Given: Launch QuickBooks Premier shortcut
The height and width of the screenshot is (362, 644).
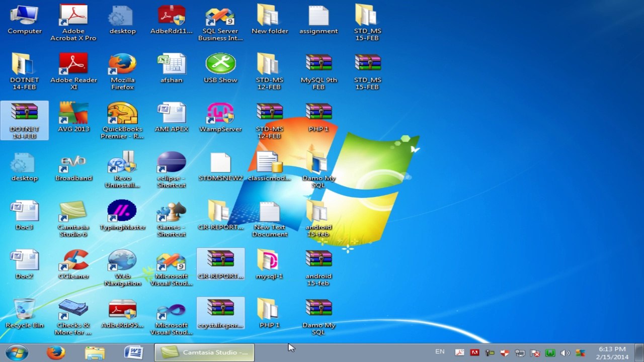Looking at the screenshot, I should click(x=122, y=121).
